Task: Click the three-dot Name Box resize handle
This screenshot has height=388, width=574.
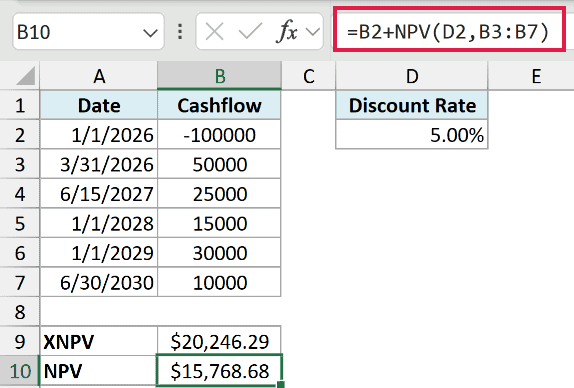Action: click(x=180, y=32)
